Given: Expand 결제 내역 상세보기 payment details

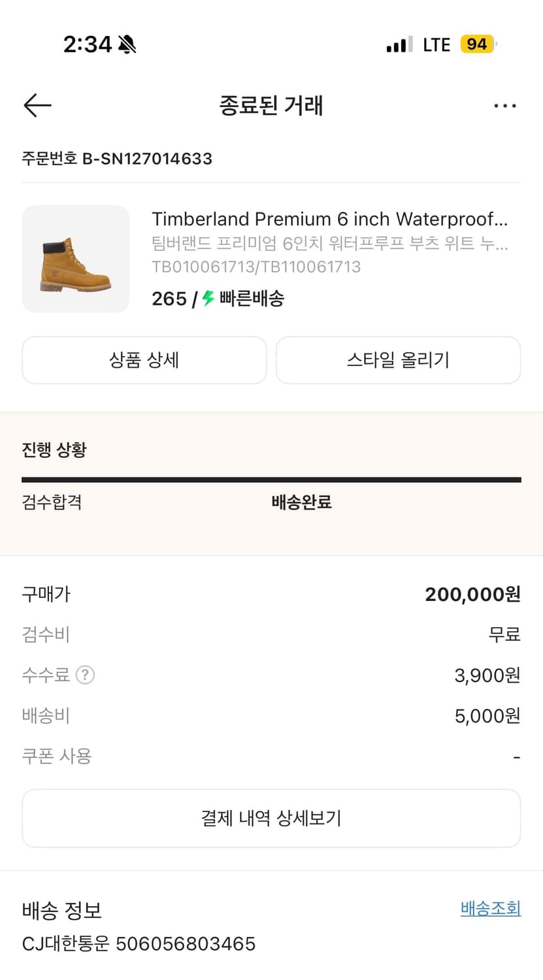Looking at the screenshot, I should click(x=271, y=818).
